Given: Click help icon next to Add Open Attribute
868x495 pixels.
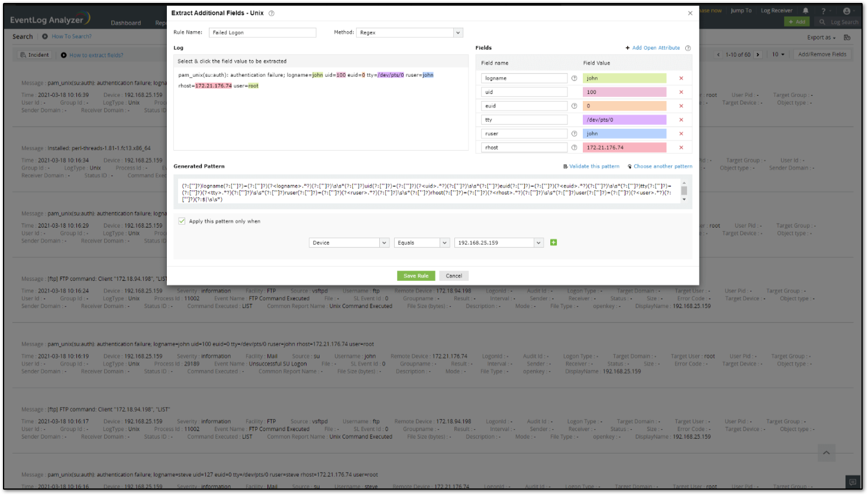Looking at the screenshot, I should coord(688,48).
